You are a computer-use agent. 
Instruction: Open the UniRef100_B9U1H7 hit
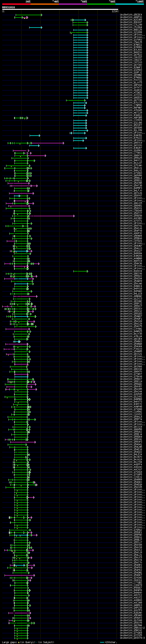tap(131, 22)
